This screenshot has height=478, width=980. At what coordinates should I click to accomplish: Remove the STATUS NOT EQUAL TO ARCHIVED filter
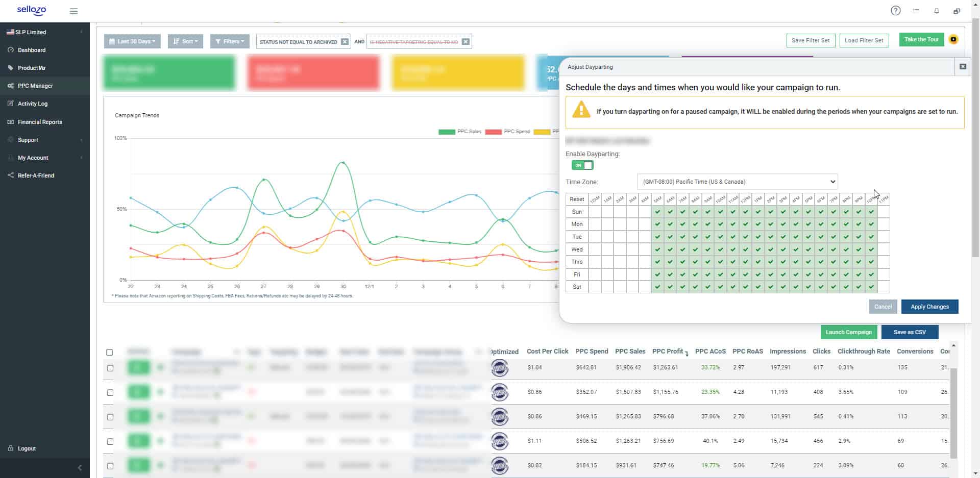tap(345, 41)
